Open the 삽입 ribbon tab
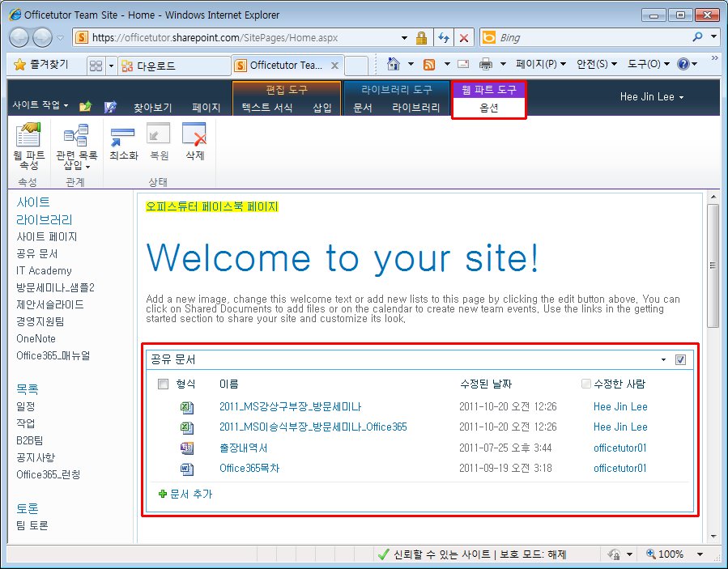 tap(322, 108)
